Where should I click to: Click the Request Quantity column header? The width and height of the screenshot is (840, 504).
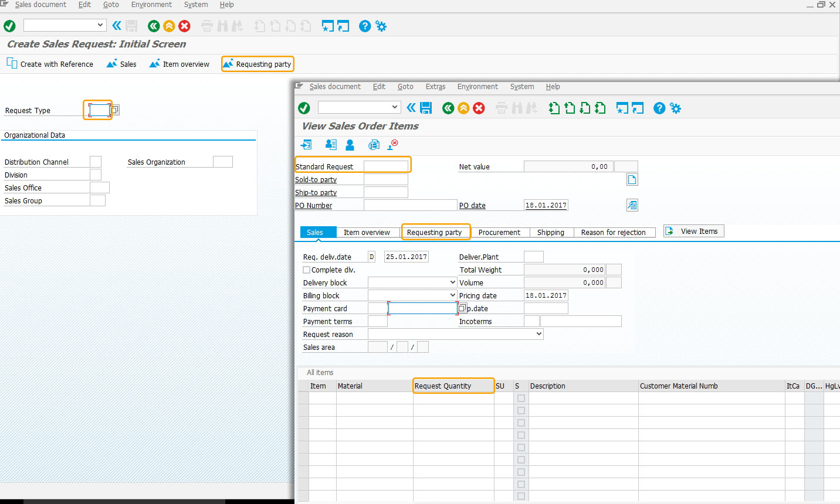point(453,386)
